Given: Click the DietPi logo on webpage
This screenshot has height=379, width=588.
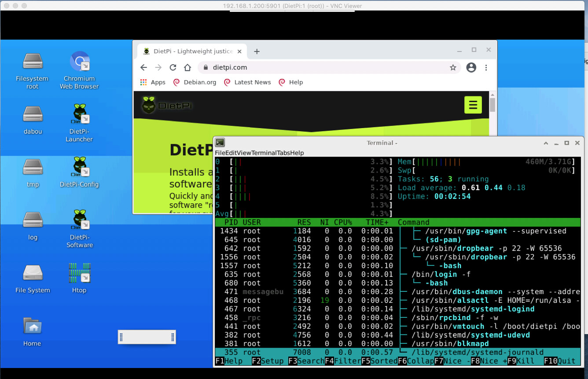Looking at the screenshot, I should click(x=167, y=105).
